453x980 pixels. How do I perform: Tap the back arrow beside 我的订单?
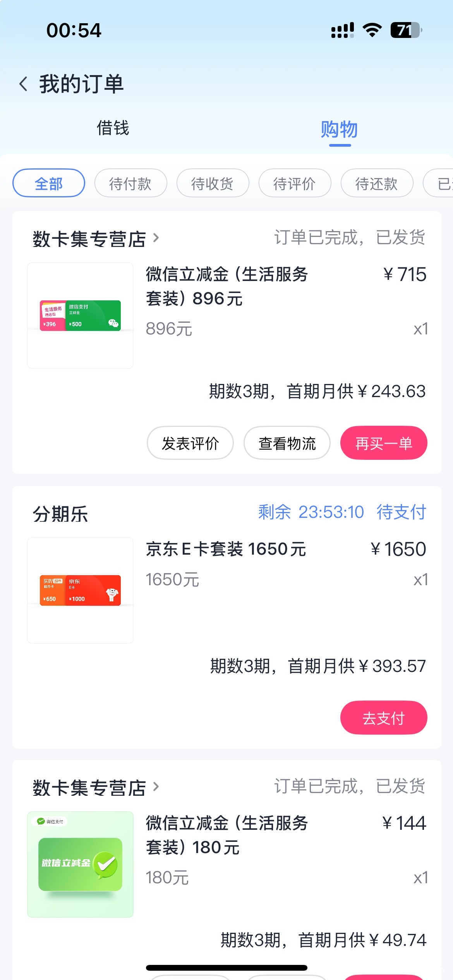(x=24, y=84)
